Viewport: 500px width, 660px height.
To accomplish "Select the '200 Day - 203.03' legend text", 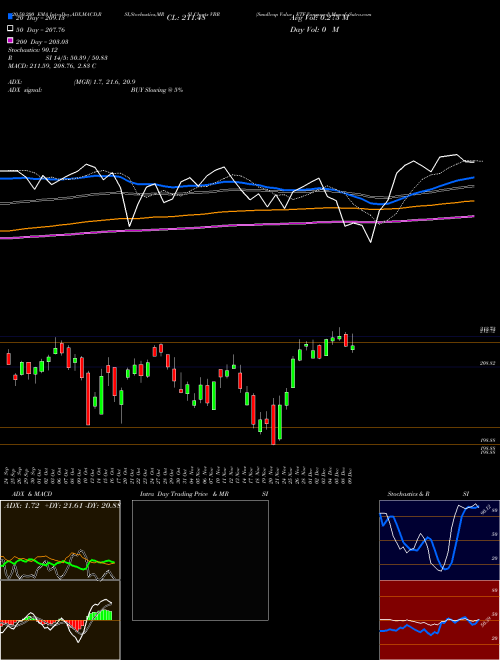I will [42, 42].
